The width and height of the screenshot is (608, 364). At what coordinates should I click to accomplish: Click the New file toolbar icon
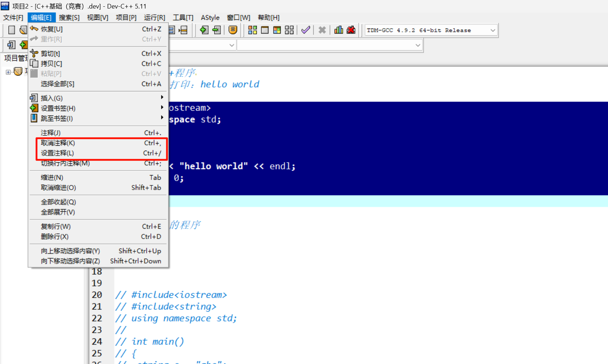12,30
